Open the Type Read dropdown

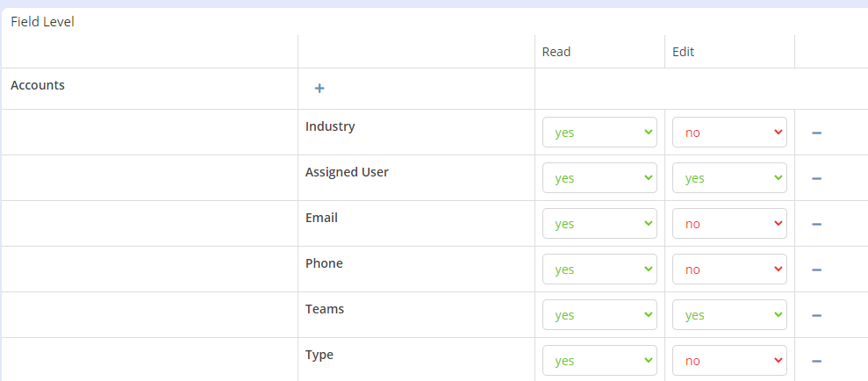click(599, 361)
